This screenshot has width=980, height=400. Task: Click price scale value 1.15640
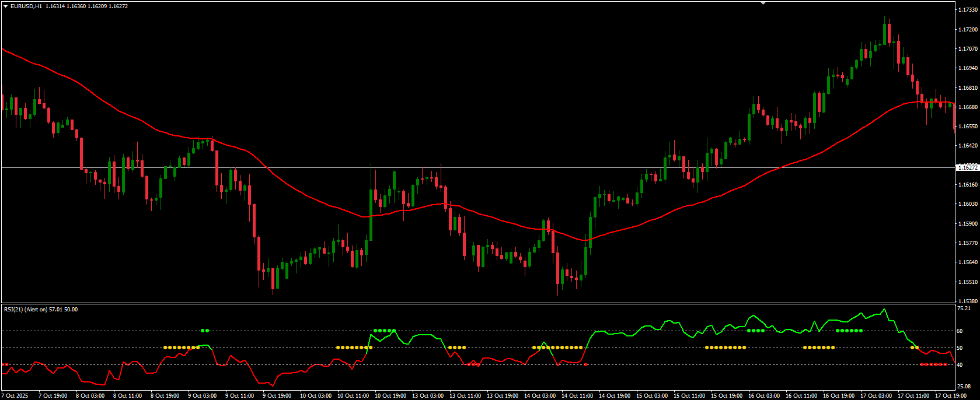click(x=968, y=262)
